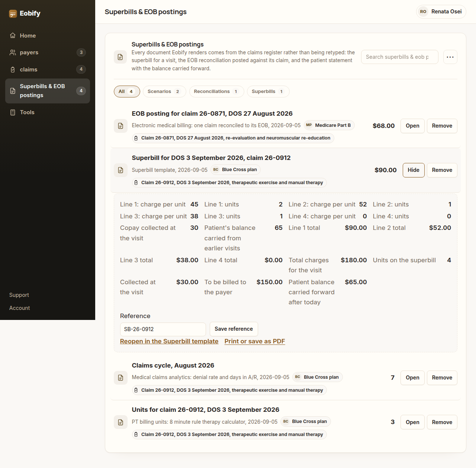The height and width of the screenshot is (468, 476).
Task: Open the Units for claim 26-0912 entry
Action: (412, 422)
